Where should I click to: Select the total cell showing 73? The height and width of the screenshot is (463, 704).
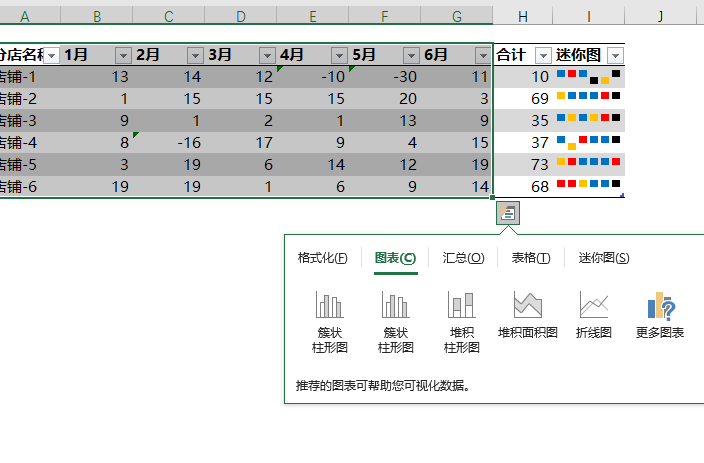[x=523, y=164]
